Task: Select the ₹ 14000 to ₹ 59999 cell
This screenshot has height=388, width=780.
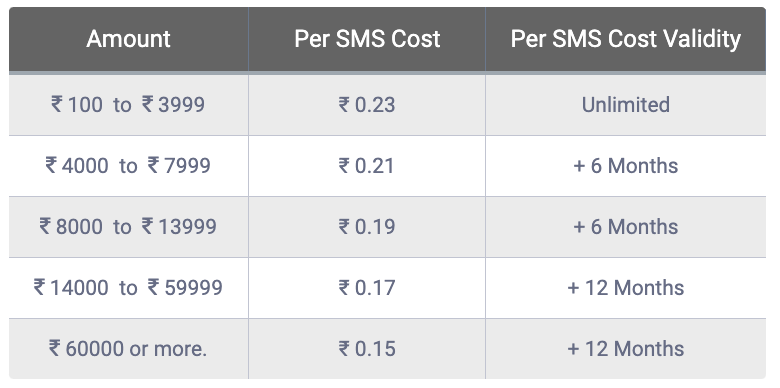Action: [x=128, y=288]
